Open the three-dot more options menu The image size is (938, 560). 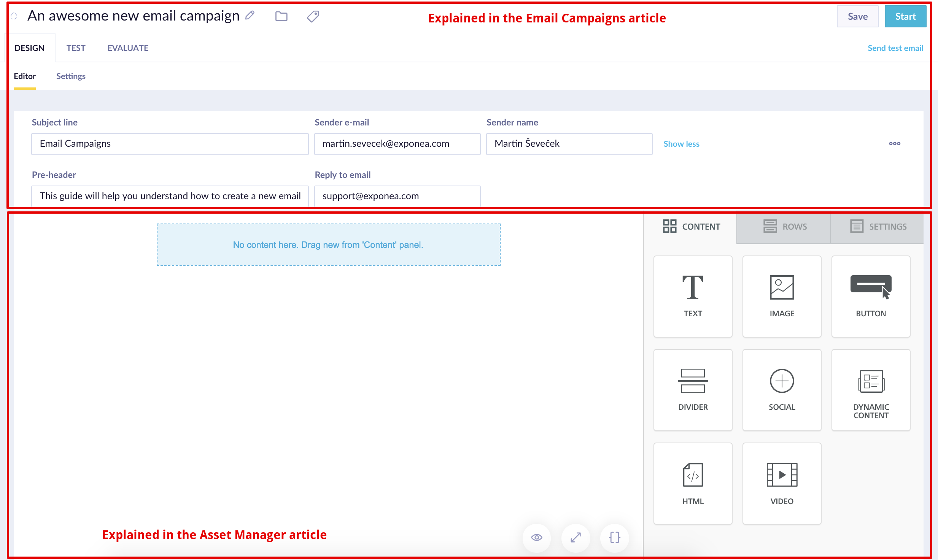[x=894, y=143]
